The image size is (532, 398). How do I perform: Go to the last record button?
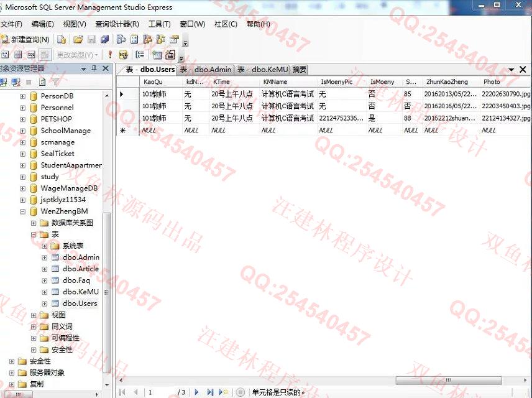(210, 392)
